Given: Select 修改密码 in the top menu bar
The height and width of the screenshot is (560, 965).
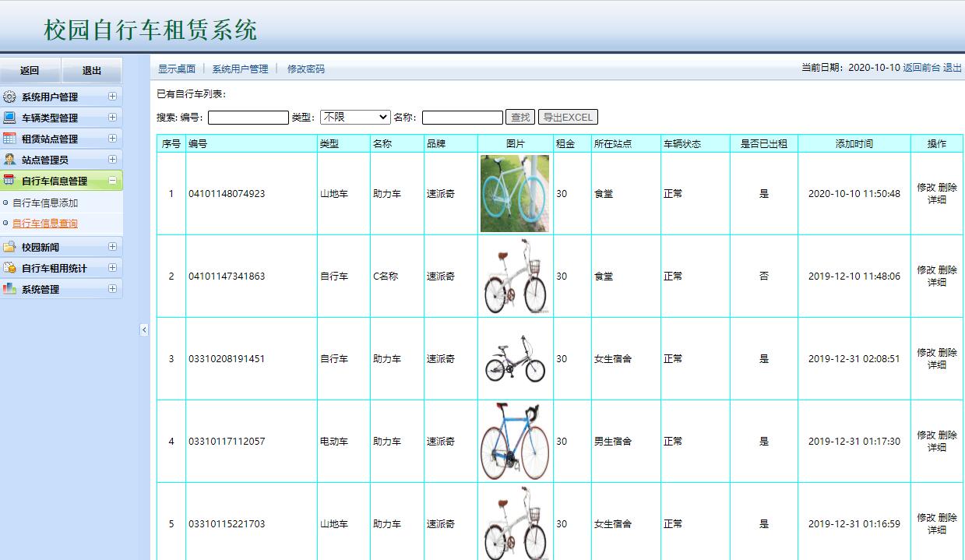Looking at the screenshot, I should 305,69.
